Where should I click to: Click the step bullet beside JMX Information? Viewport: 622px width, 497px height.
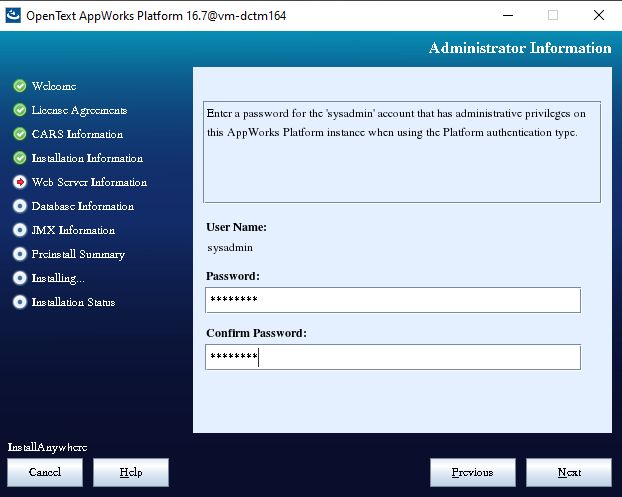[20, 230]
